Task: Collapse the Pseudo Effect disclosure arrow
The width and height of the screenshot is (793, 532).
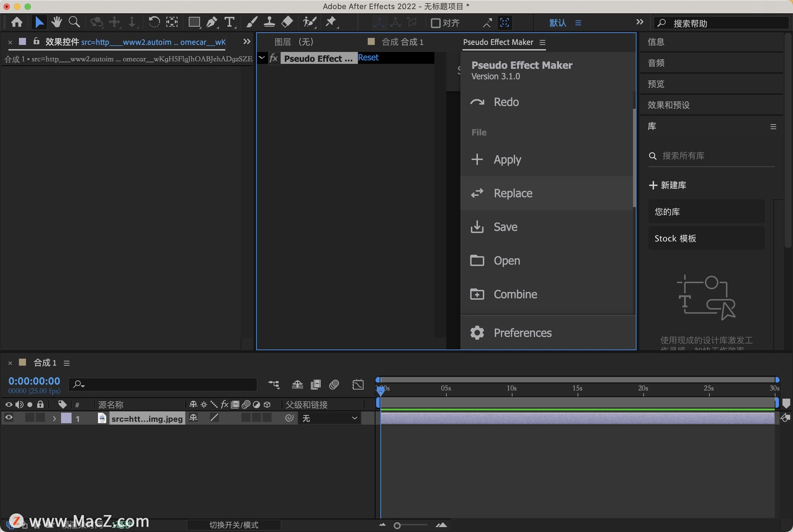Action: click(262, 58)
